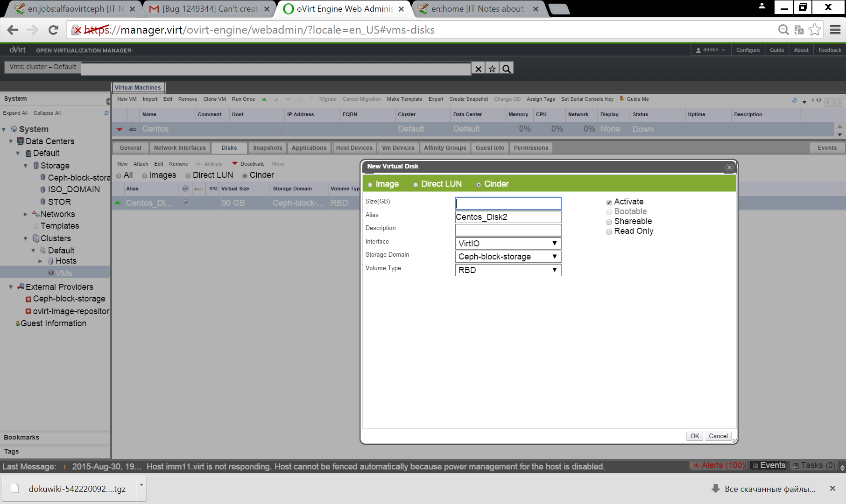Open Affinity Groups subtab

(445, 148)
